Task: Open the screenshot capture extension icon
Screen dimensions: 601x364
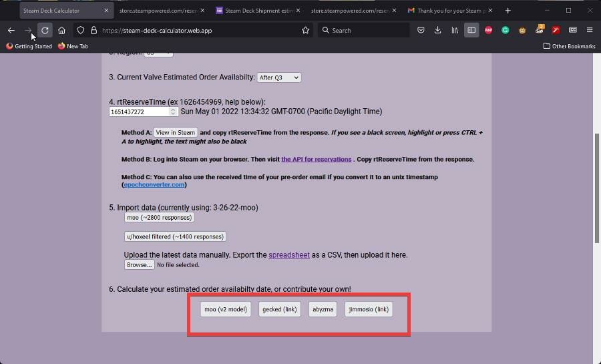Action: point(573,30)
